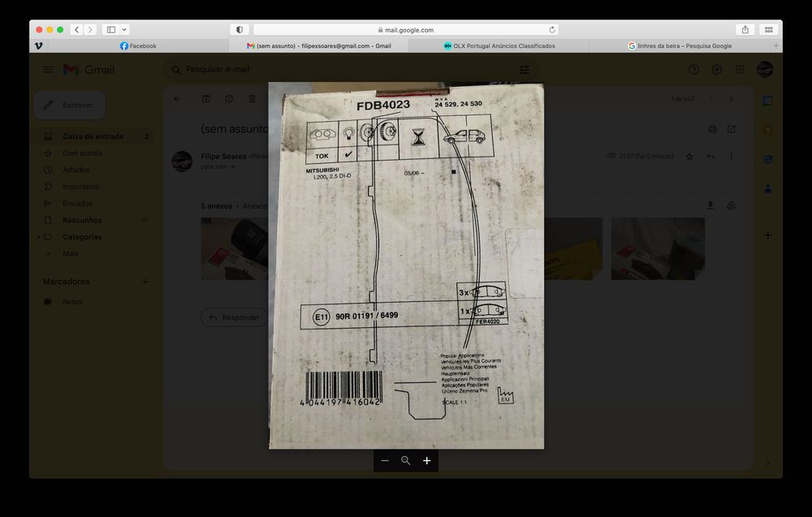Reset zoom with magnifier icon
This screenshot has width=812, height=517.
point(405,460)
